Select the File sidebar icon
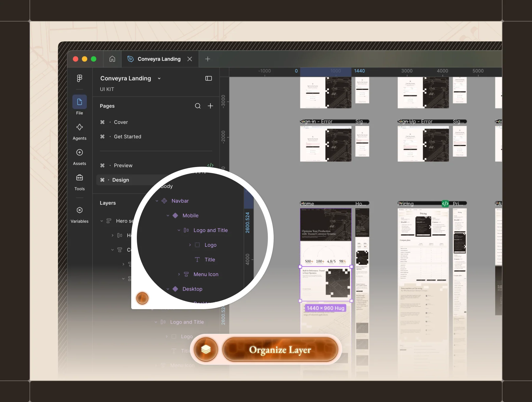This screenshot has width=532, height=402. pos(80,102)
